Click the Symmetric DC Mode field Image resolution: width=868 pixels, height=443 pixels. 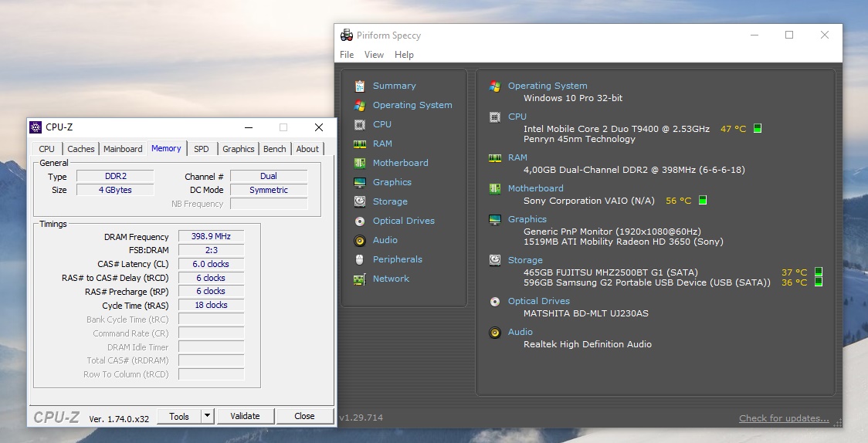tap(269, 190)
